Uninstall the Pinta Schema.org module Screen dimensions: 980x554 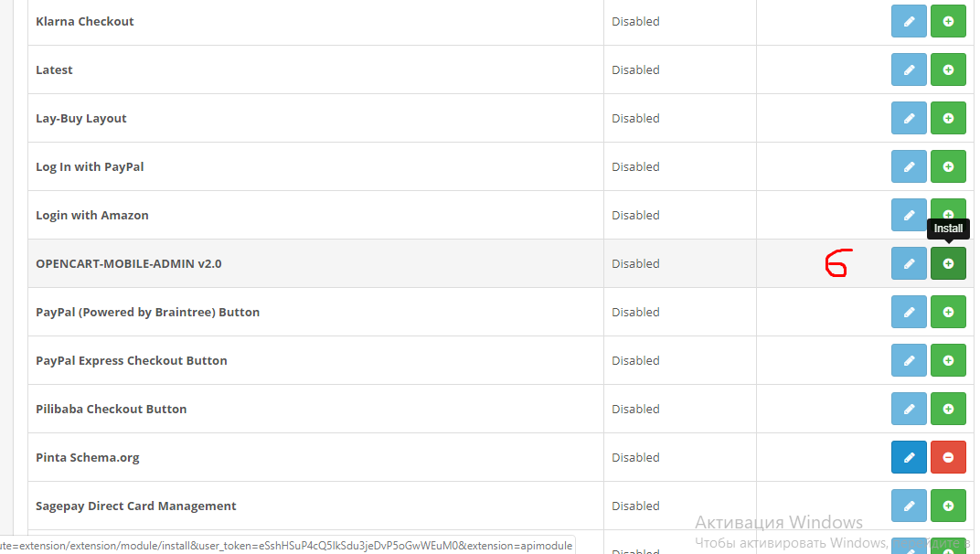[948, 457]
